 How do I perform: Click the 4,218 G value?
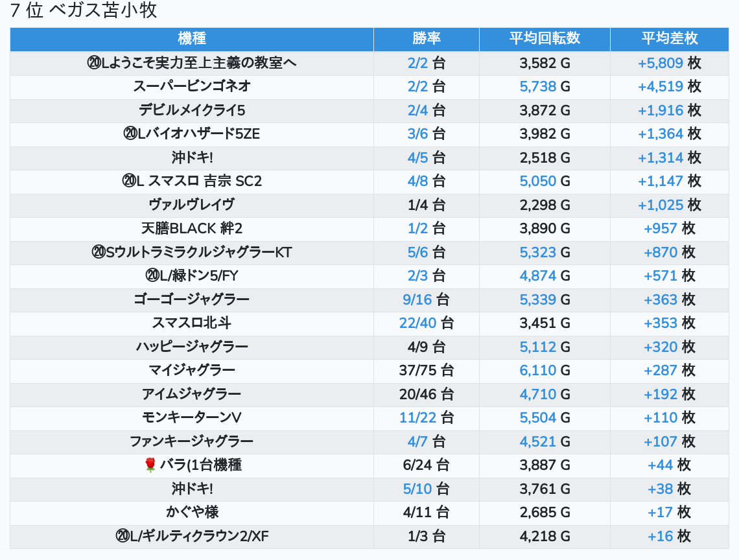[x=545, y=537]
